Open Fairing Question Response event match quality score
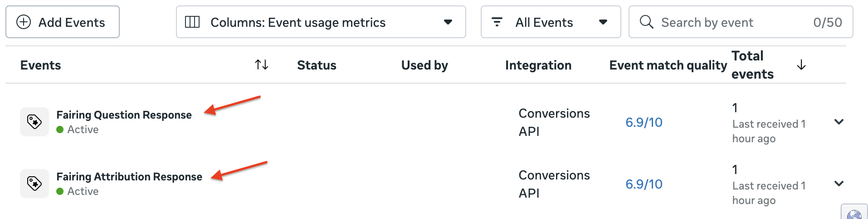Image resolution: width=868 pixels, height=219 pixels. point(644,122)
